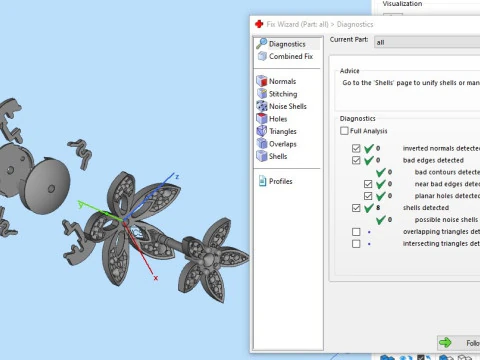Click the green Follow Advice arrow icon

[x=445, y=342]
